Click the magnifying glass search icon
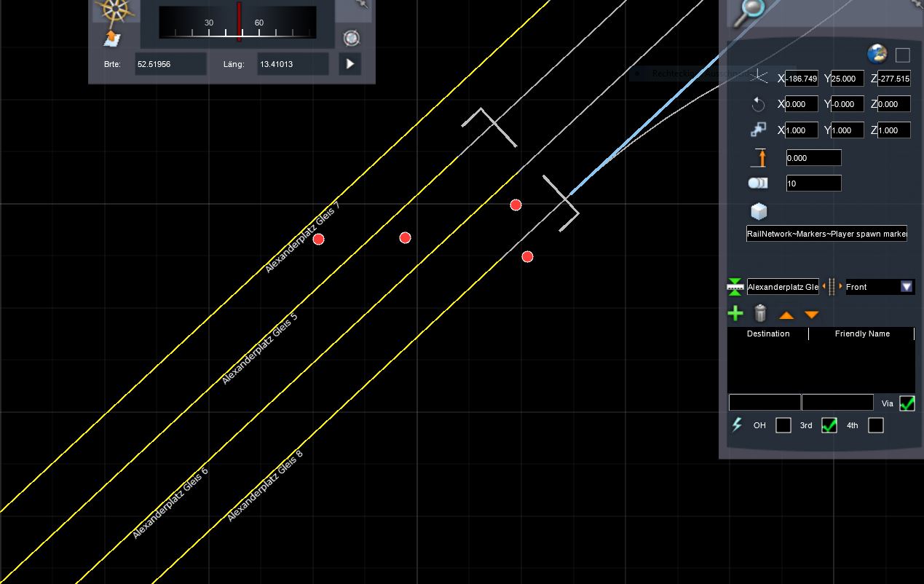The image size is (924, 584). tap(749, 11)
